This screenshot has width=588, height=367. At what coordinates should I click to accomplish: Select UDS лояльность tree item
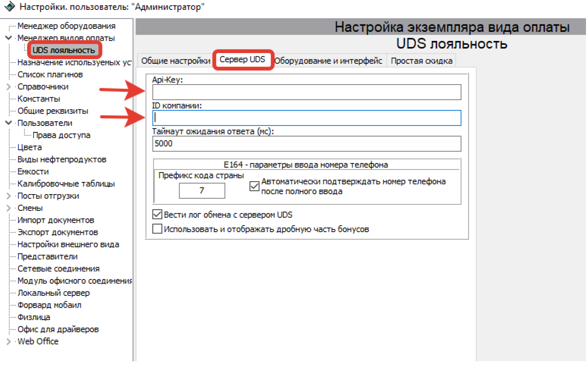pos(64,50)
